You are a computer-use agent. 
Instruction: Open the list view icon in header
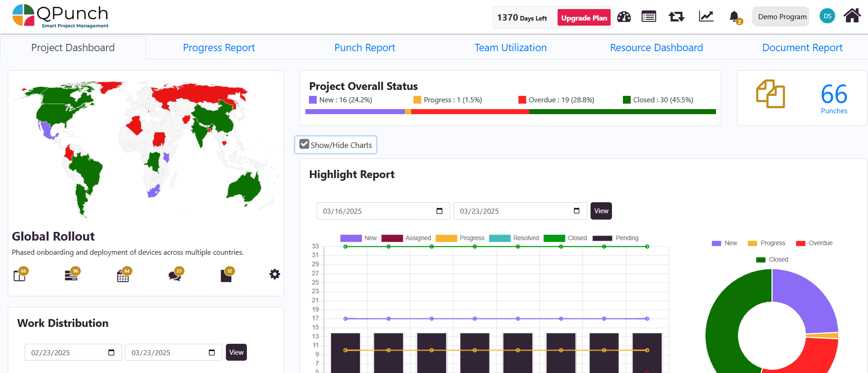pyautogui.click(x=648, y=17)
